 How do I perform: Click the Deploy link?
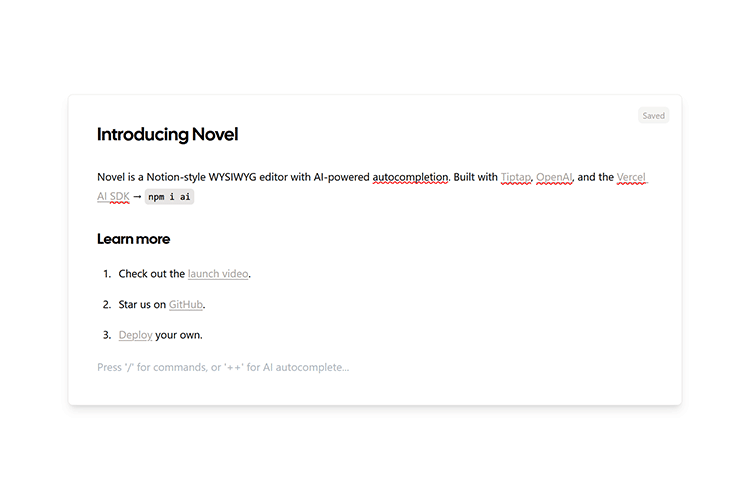click(x=135, y=335)
